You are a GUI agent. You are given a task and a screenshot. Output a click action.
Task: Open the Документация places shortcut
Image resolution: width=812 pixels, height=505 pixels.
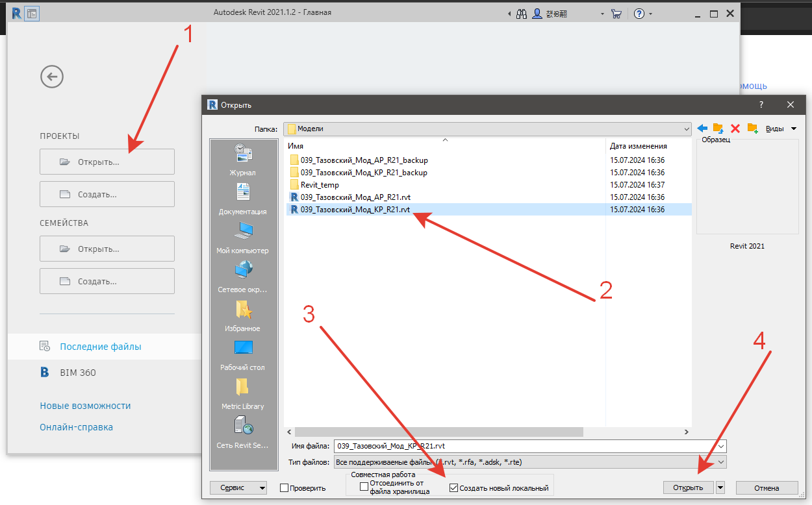[242, 193]
